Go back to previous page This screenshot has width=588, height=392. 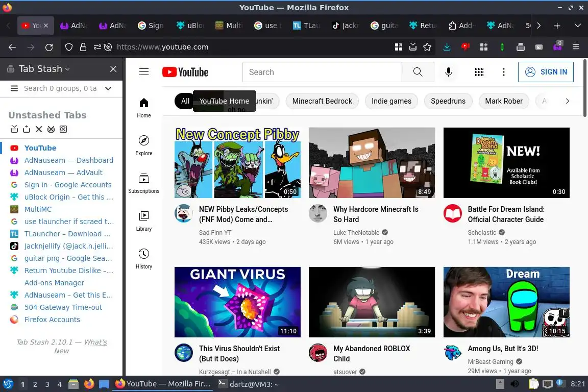[12, 47]
